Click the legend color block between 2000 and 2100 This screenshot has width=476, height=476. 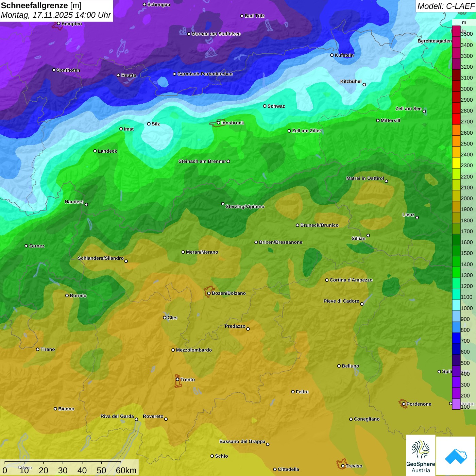pyautogui.click(x=456, y=195)
